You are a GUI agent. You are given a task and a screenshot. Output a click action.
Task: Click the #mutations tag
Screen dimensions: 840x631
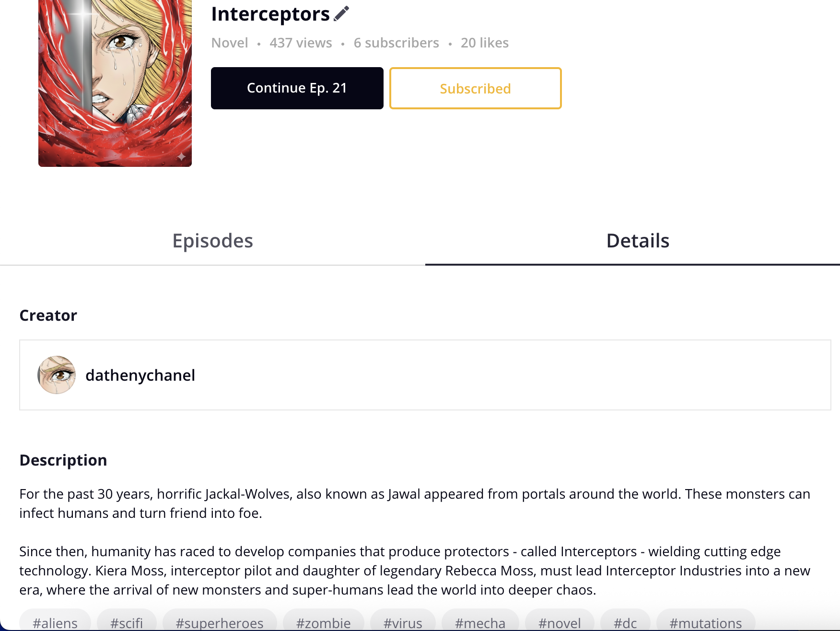(706, 622)
